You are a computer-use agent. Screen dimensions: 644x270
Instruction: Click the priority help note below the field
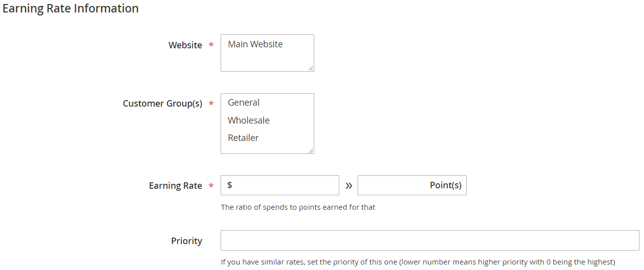pos(418,262)
